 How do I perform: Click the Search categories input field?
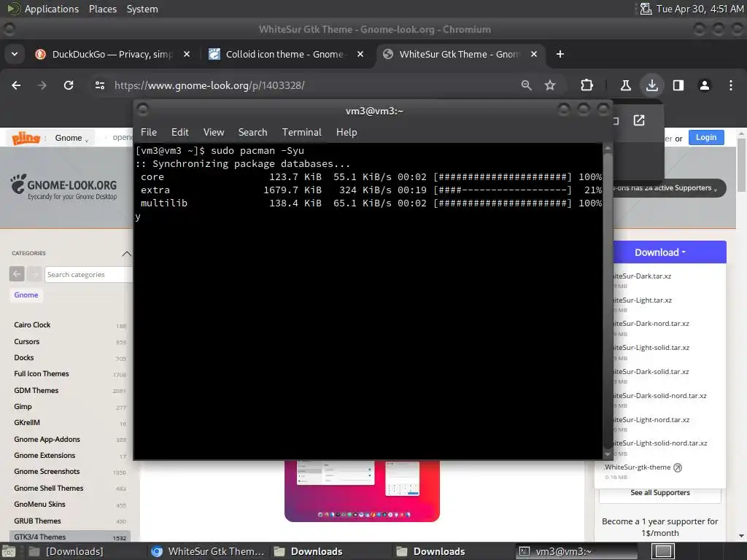click(88, 274)
